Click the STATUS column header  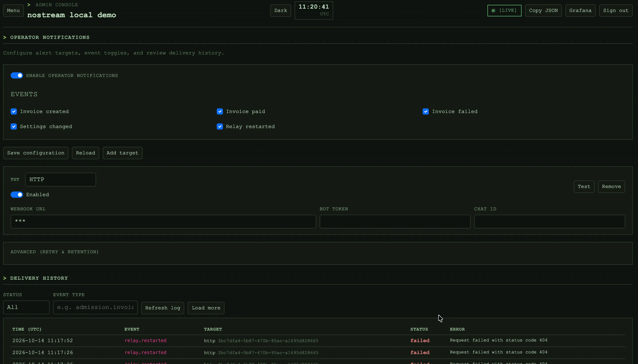point(419,329)
